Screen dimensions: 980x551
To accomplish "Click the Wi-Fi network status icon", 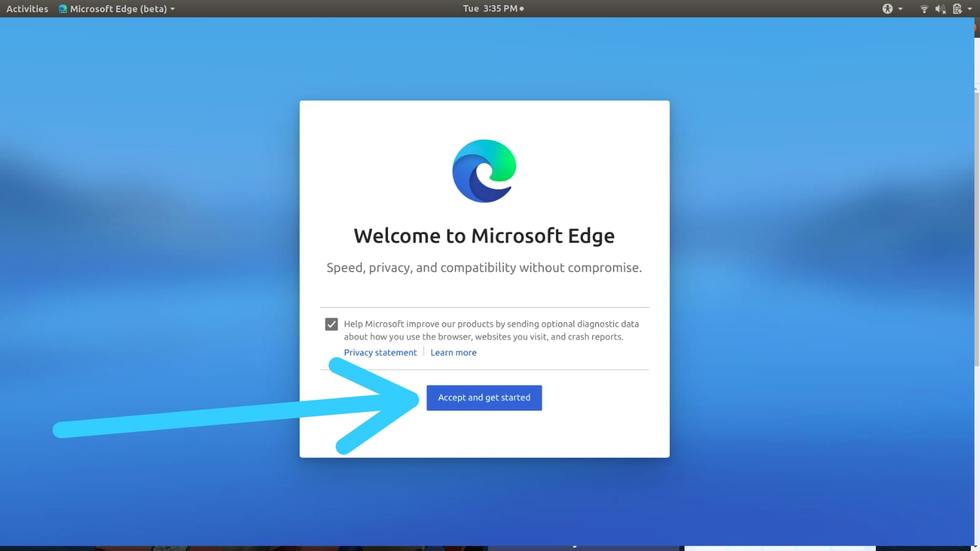I will click(924, 9).
